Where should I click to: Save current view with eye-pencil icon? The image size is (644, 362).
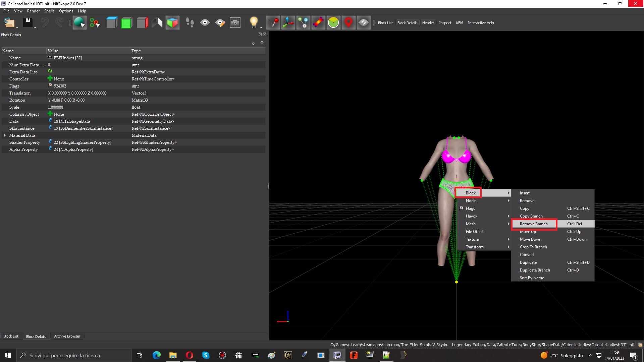pyautogui.click(x=220, y=23)
